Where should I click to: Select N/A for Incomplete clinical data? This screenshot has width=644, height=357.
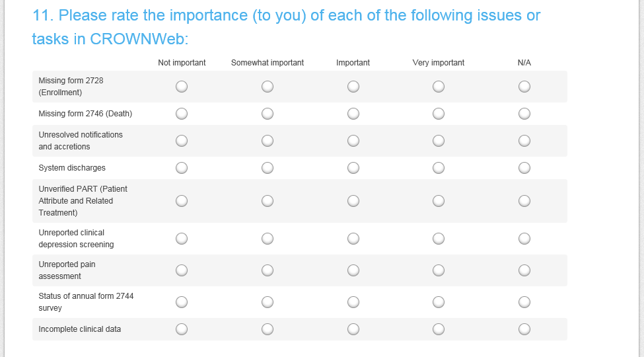(x=524, y=329)
